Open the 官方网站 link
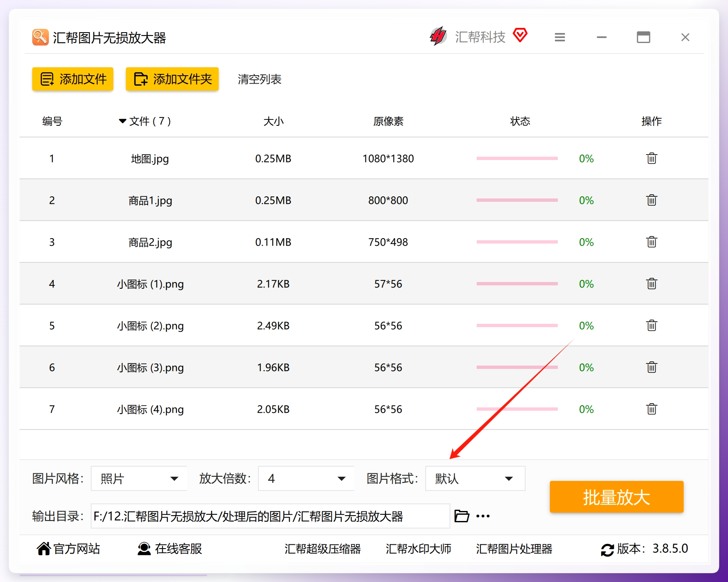728x582 pixels. coord(77,549)
